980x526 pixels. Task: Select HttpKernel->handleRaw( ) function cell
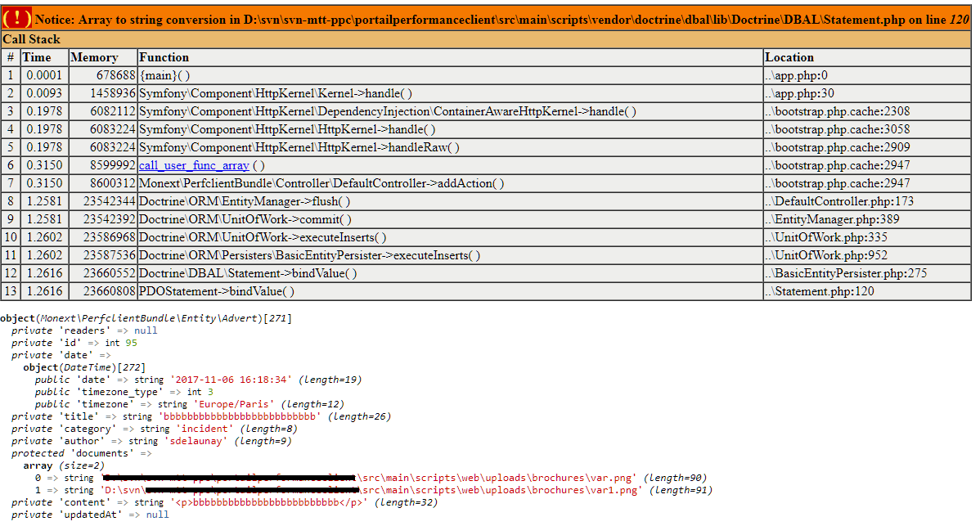450,147
